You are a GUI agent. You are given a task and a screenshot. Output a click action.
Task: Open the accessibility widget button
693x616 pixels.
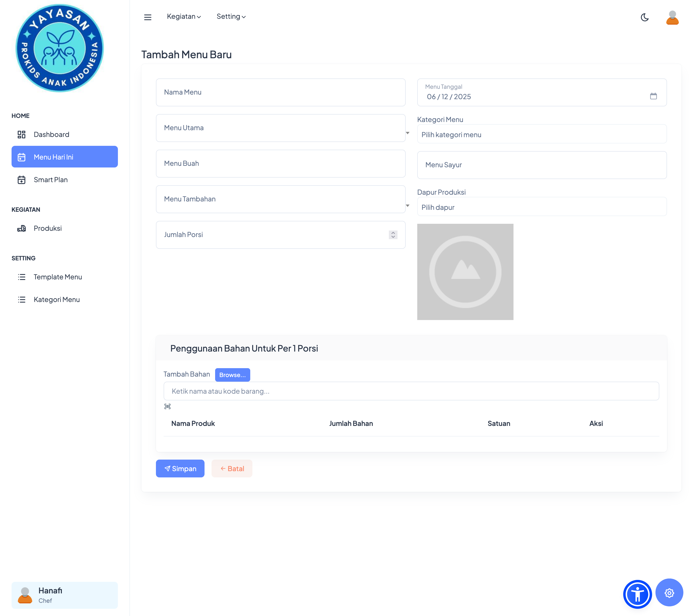coord(637,594)
